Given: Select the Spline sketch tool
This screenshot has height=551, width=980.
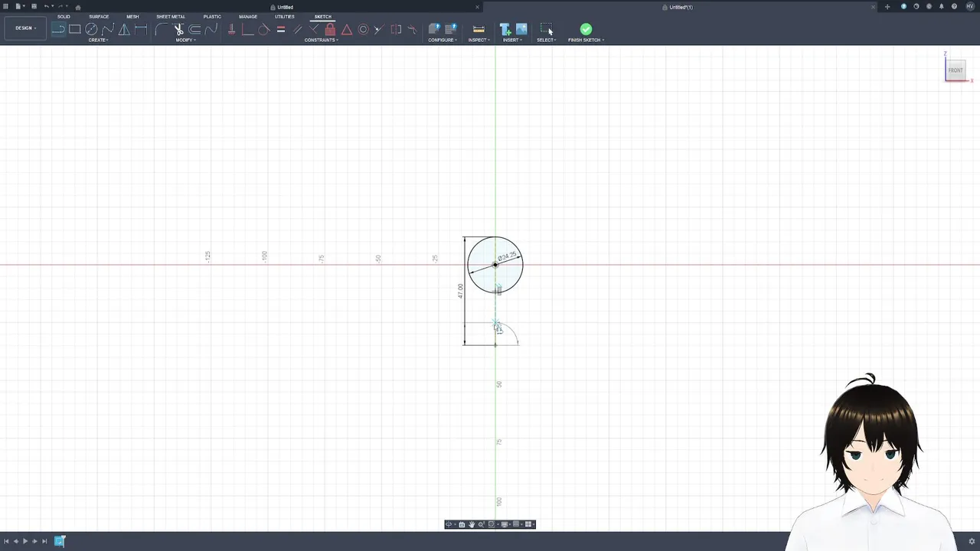Looking at the screenshot, I should point(108,29).
